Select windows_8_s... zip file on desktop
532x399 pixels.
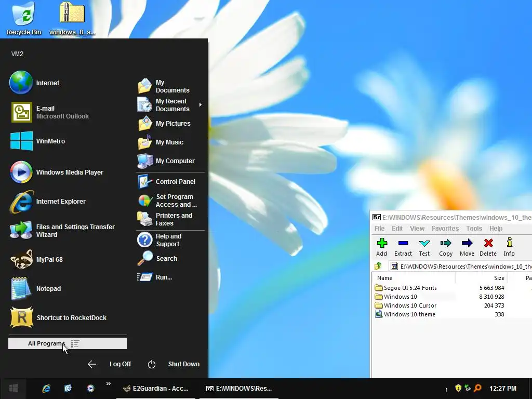pyautogui.click(x=72, y=19)
